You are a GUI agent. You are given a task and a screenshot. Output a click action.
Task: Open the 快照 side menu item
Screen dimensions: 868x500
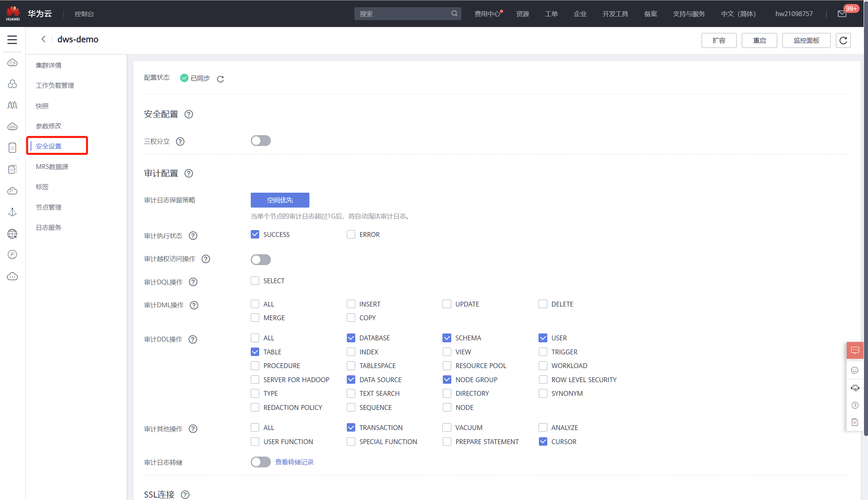pyautogui.click(x=42, y=106)
